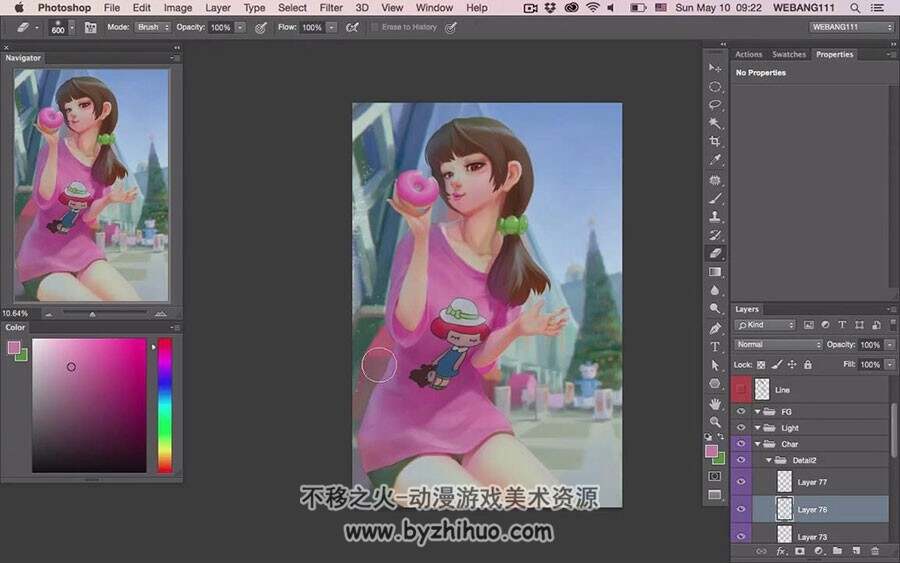Screen dimensions: 900x563
Task: Click the hue spectrum slider bar
Action: (165, 405)
